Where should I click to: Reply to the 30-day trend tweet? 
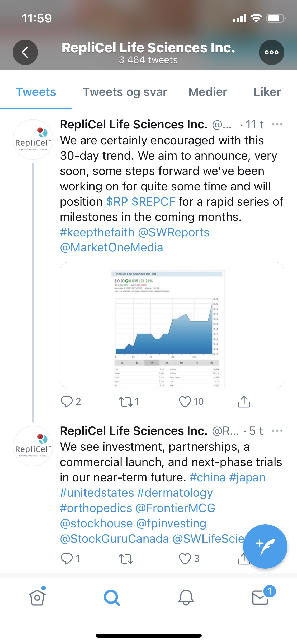pyautogui.click(x=67, y=401)
